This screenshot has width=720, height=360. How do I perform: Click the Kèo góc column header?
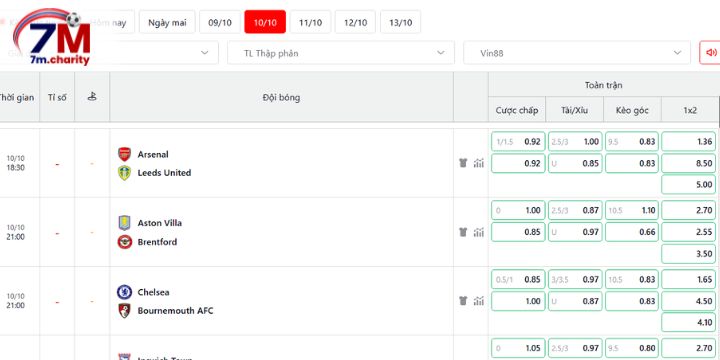click(632, 110)
